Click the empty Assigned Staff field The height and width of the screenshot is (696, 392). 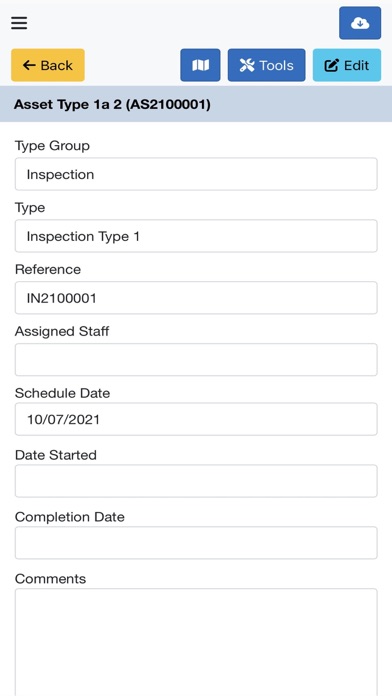coord(196,360)
